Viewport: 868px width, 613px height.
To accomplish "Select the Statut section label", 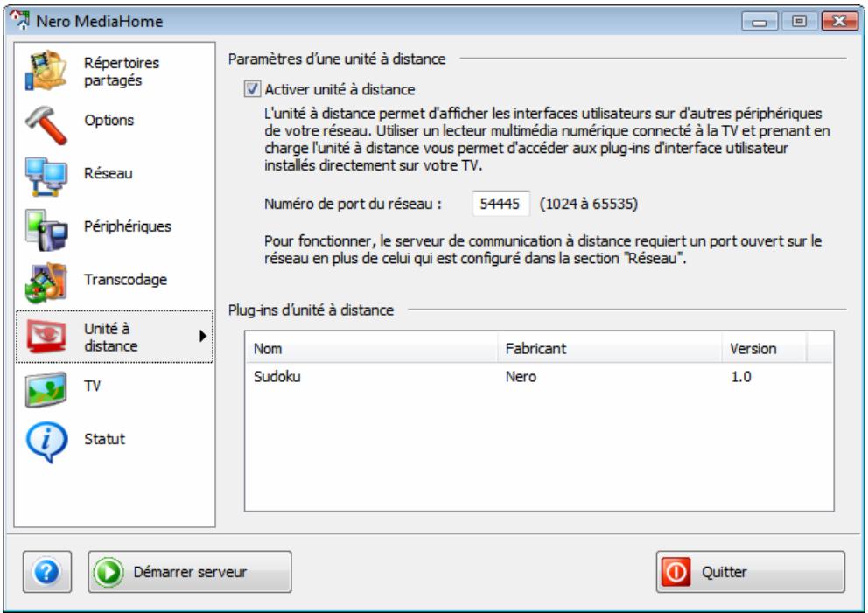I will pyautogui.click(x=104, y=439).
